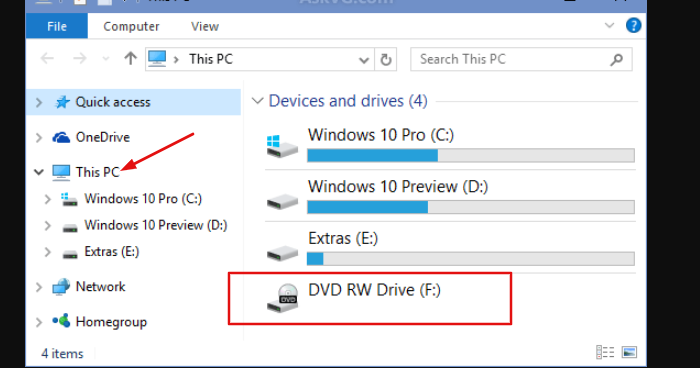Expand Extras (E:) in the sidebar
Viewport: 700px width, 368px height.
click(x=47, y=252)
